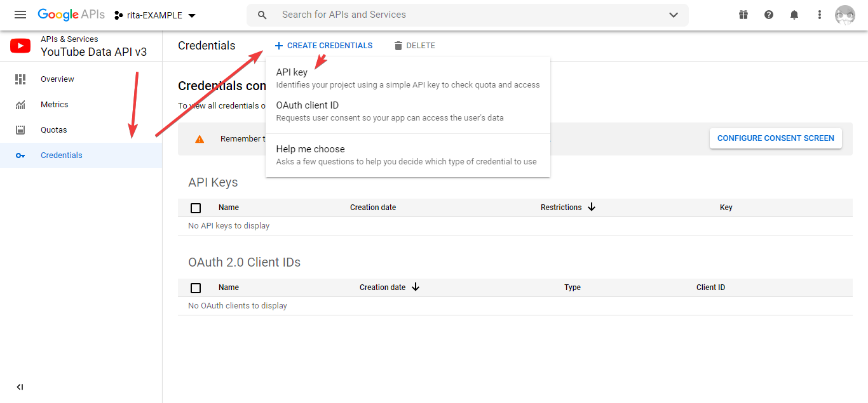The height and width of the screenshot is (403, 868).
Task: Go to Overview in sidebar
Action: [x=81, y=79]
